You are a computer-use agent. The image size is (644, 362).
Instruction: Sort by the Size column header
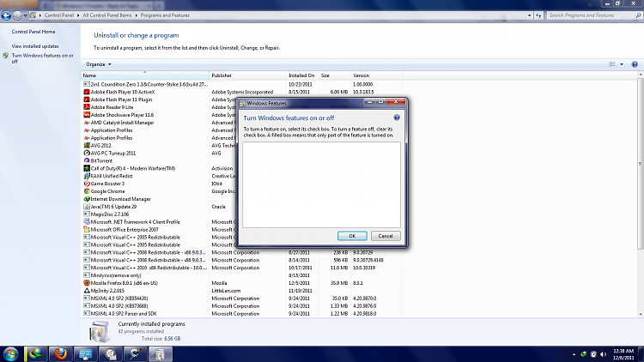(x=334, y=75)
